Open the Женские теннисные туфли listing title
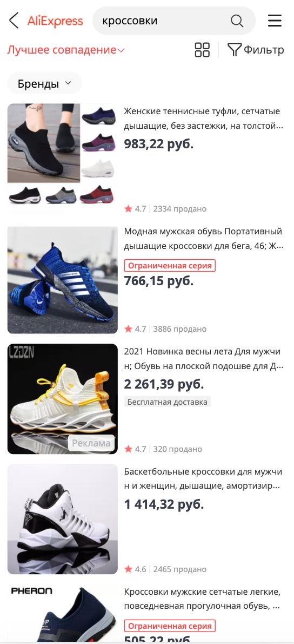The height and width of the screenshot is (644, 294). click(x=204, y=119)
